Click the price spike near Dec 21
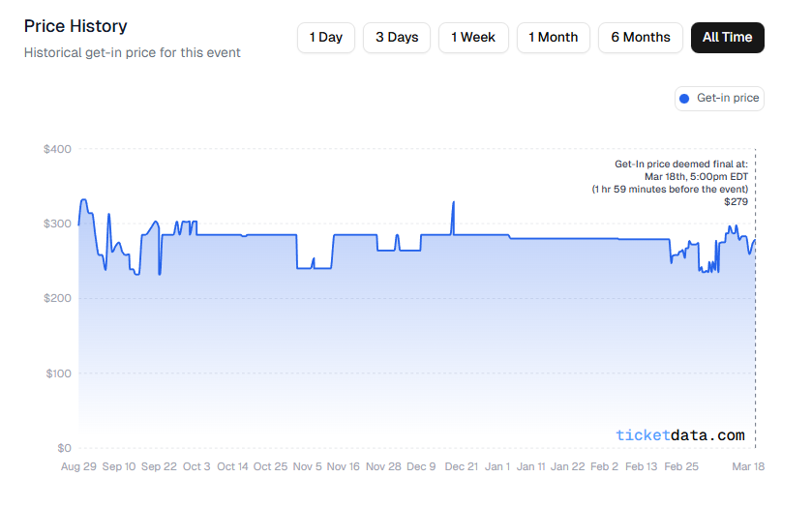The height and width of the screenshot is (507, 812). click(453, 204)
